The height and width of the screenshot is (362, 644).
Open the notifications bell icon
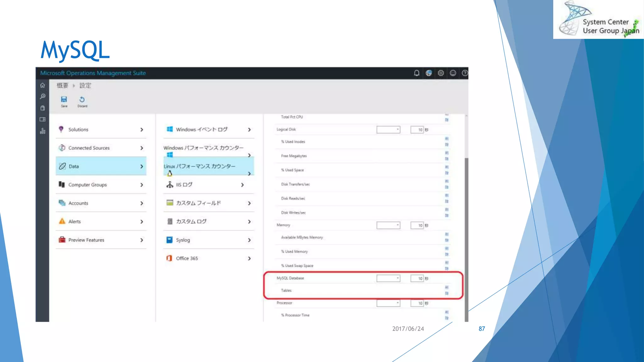tap(417, 73)
